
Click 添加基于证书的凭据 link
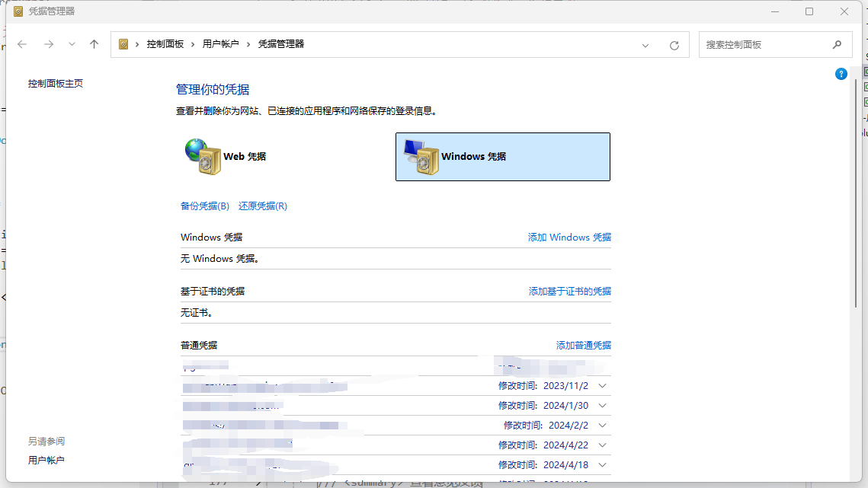coord(569,291)
